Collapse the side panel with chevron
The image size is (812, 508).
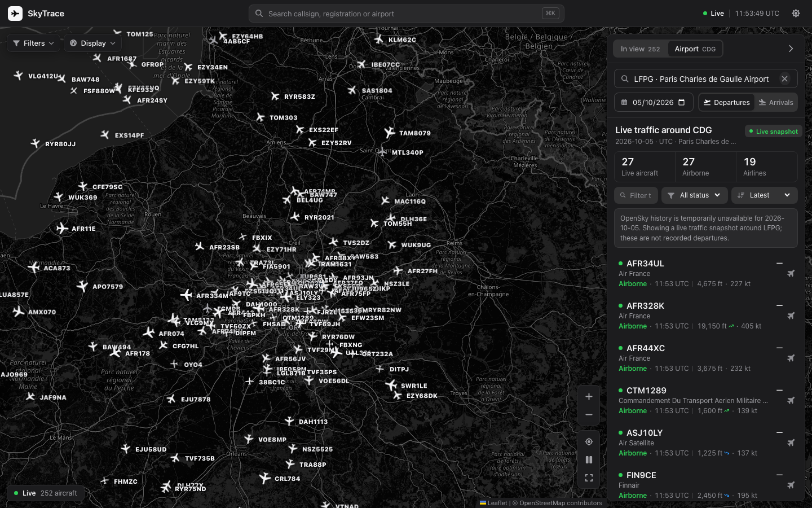point(791,49)
